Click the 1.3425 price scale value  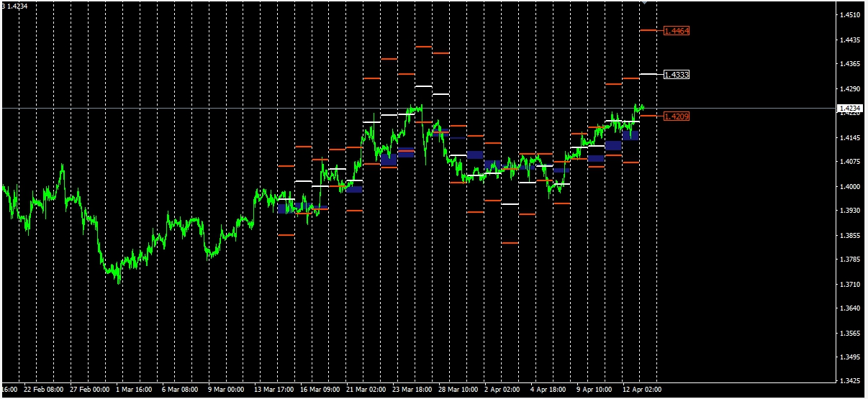tap(850, 380)
